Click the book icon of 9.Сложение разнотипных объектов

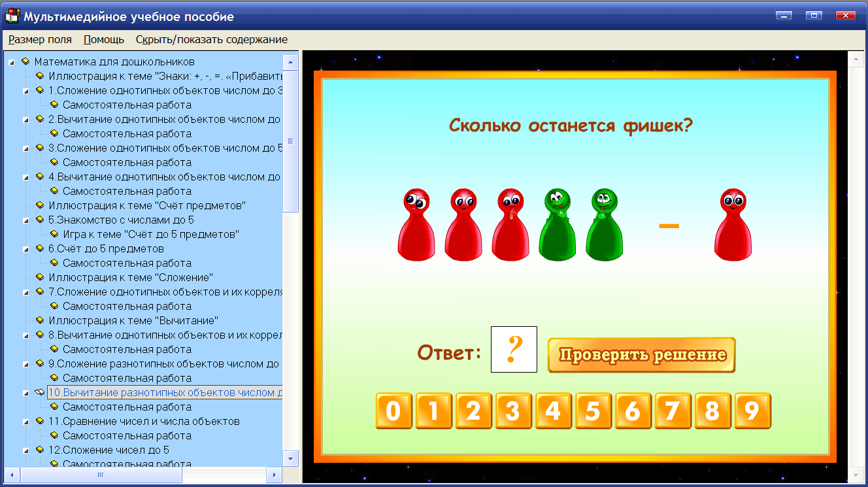pyautogui.click(x=40, y=363)
